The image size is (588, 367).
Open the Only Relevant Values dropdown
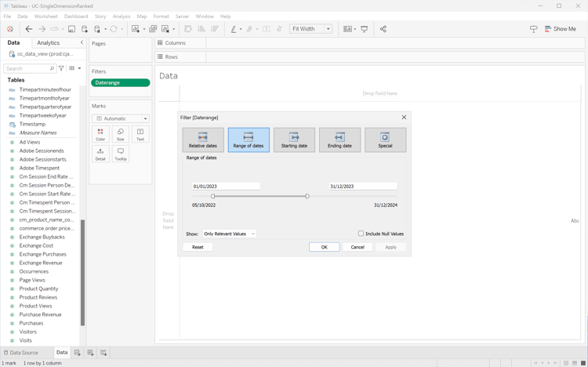[x=229, y=234]
